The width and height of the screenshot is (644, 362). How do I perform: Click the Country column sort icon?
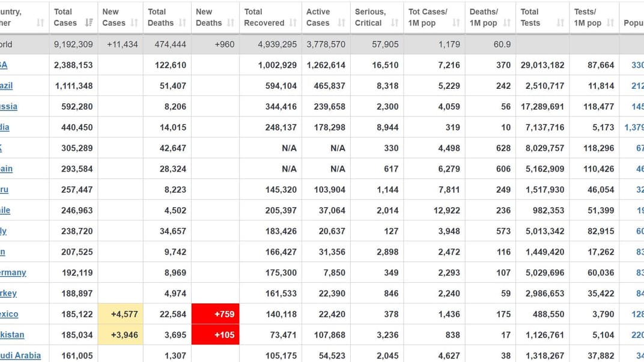pyautogui.click(x=40, y=23)
